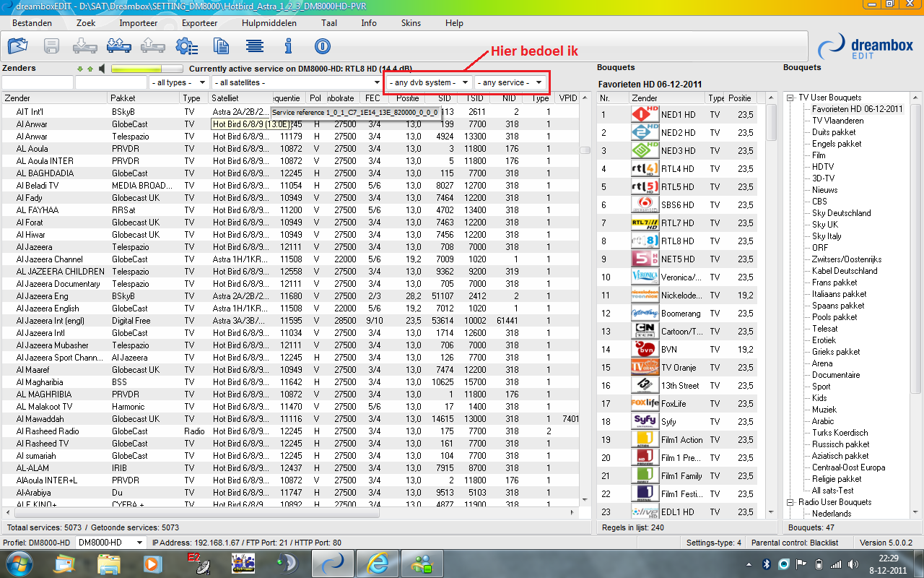
Task: Select the Documentaire bouquet
Action: click(x=836, y=375)
